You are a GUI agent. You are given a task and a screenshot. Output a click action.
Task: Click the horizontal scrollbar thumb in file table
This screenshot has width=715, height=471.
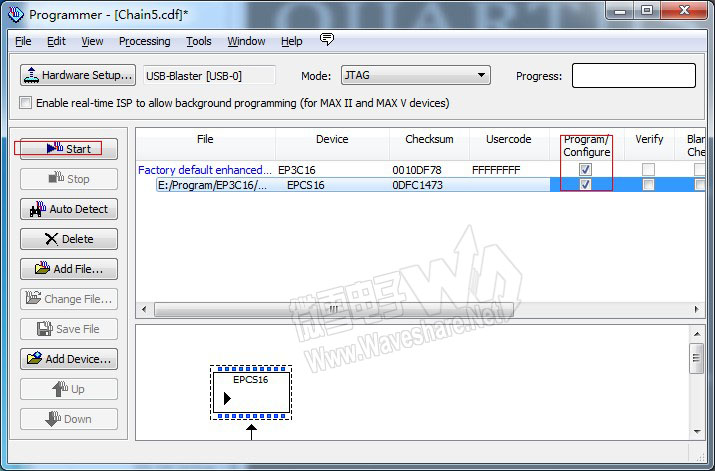tap(334, 310)
